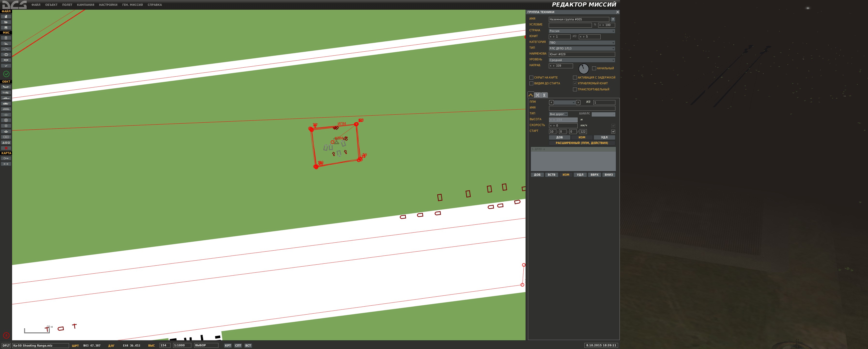Open the waypoint type dropdown Вне дорог

pyautogui.click(x=558, y=114)
